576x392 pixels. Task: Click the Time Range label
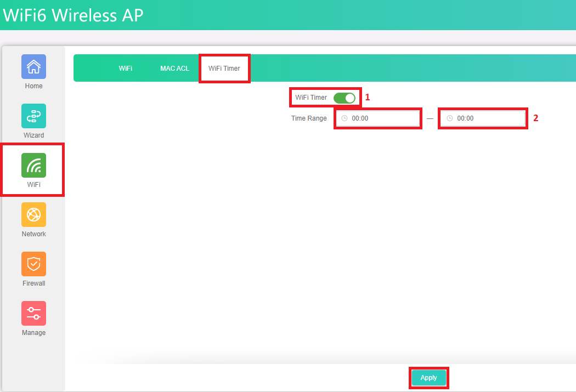pos(309,118)
